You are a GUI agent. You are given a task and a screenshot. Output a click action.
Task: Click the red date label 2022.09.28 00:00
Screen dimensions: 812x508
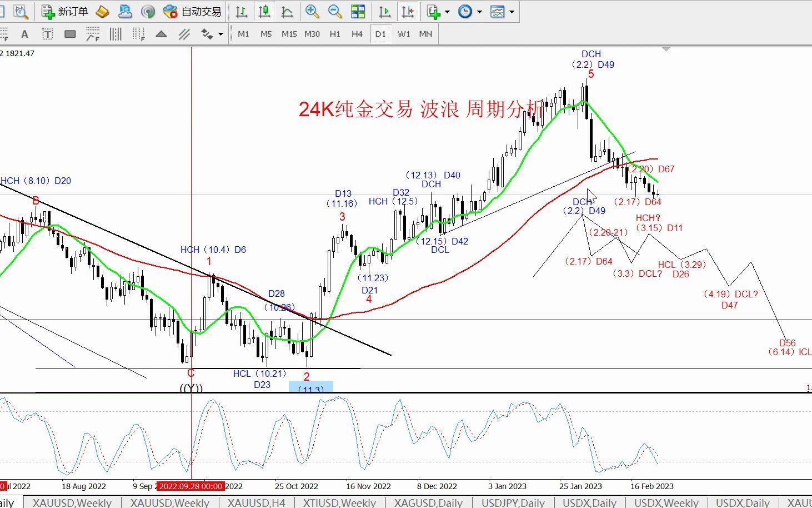pos(191,486)
